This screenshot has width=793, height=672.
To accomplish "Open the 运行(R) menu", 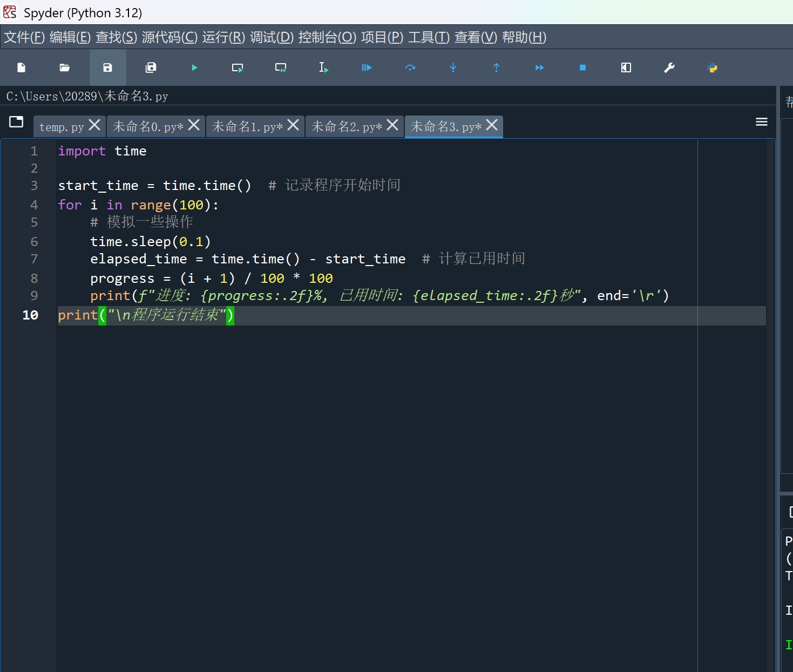I will [224, 37].
